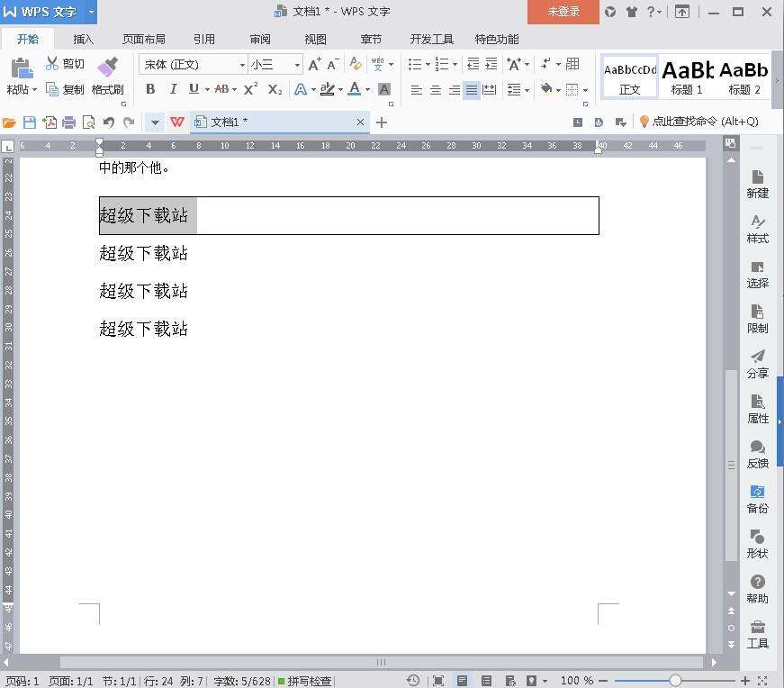Image resolution: width=784 pixels, height=688 pixels.
Task: Click the zoom slider handle in status bar
Action: [675, 681]
